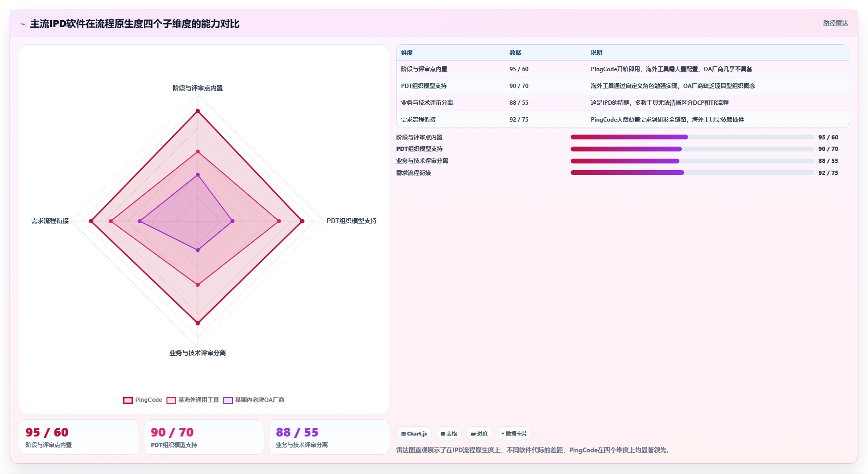Screen dimensions: 868x474
Task: Click the description starting 这是IPD的精髓
Action: (660, 103)
